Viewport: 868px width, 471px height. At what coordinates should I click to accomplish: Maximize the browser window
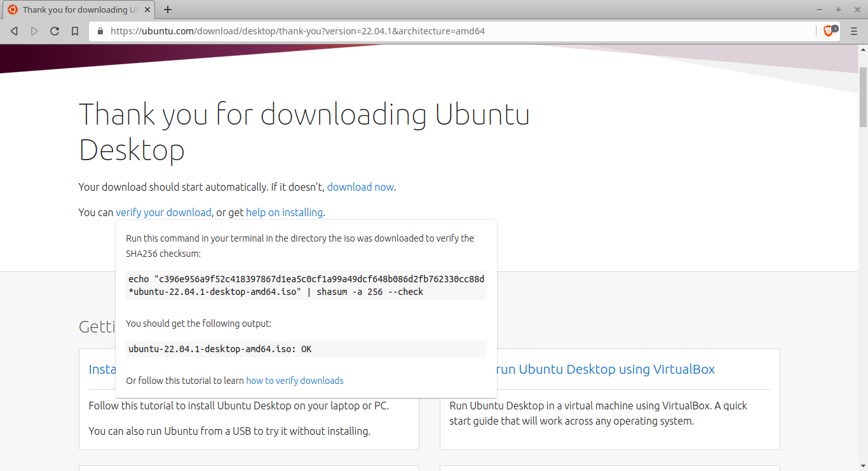(x=838, y=10)
